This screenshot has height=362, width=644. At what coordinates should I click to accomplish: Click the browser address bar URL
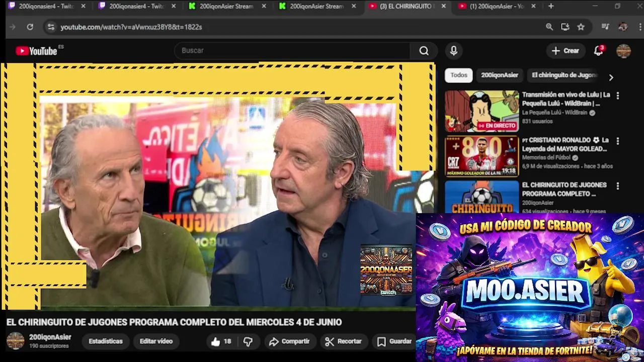pos(131,27)
